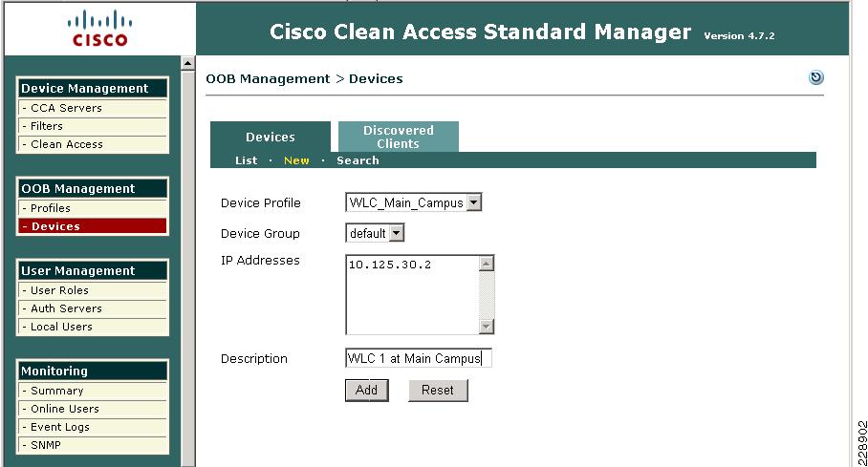Click the refresh icon near the page header
Image resolution: width=868 pixels, height=467 pixels.
[816, 77]
